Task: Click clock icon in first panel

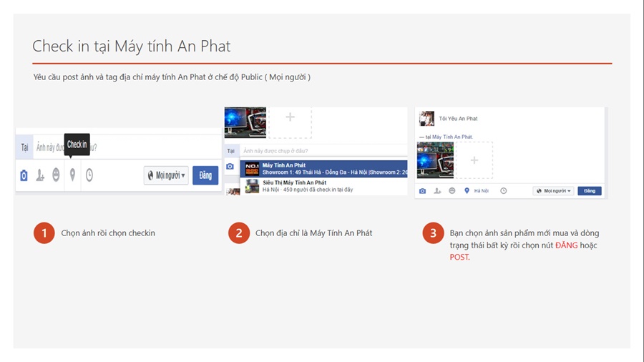Action: pyautogui.click(x=89, y=175)
